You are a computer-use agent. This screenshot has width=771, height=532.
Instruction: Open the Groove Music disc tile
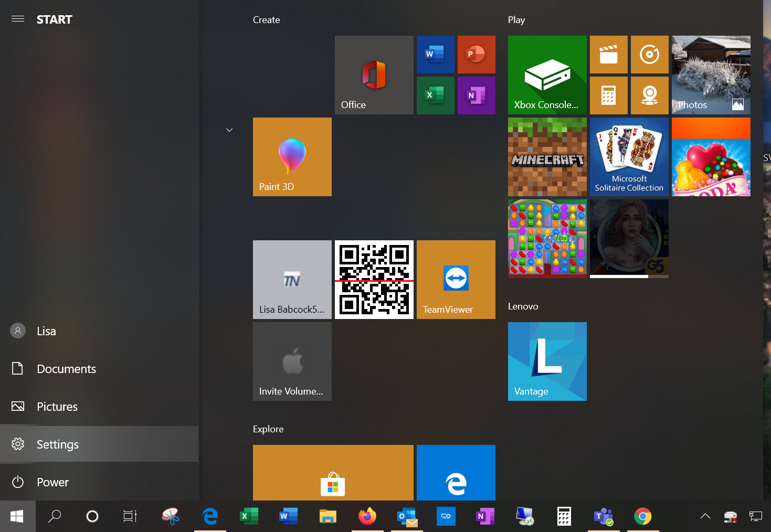click(x=649, y=55)
